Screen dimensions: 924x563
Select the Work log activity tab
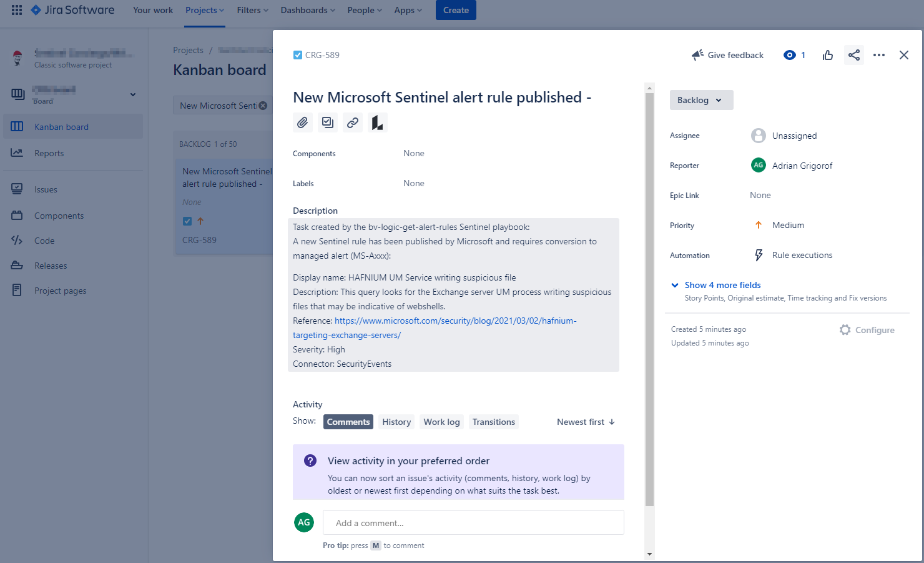point(441,422)
